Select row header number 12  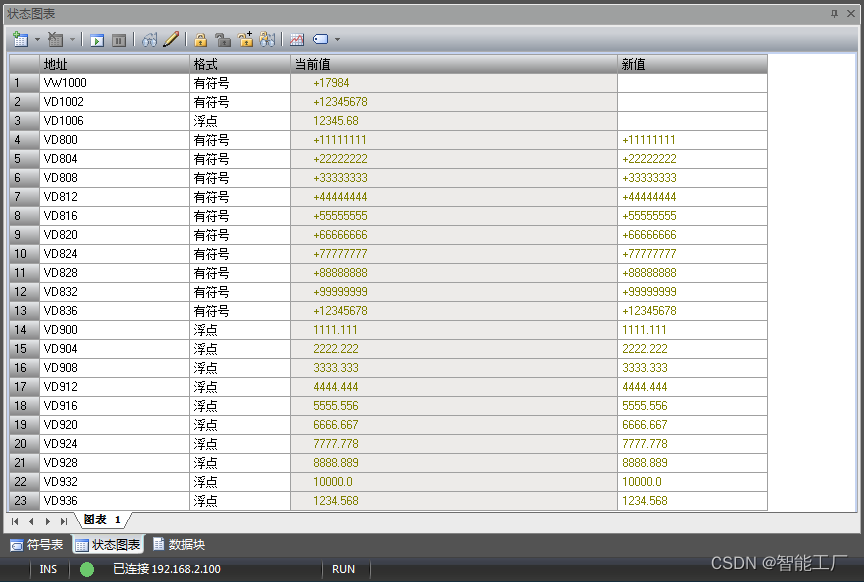pyautogui.click(x=24, y=292)
